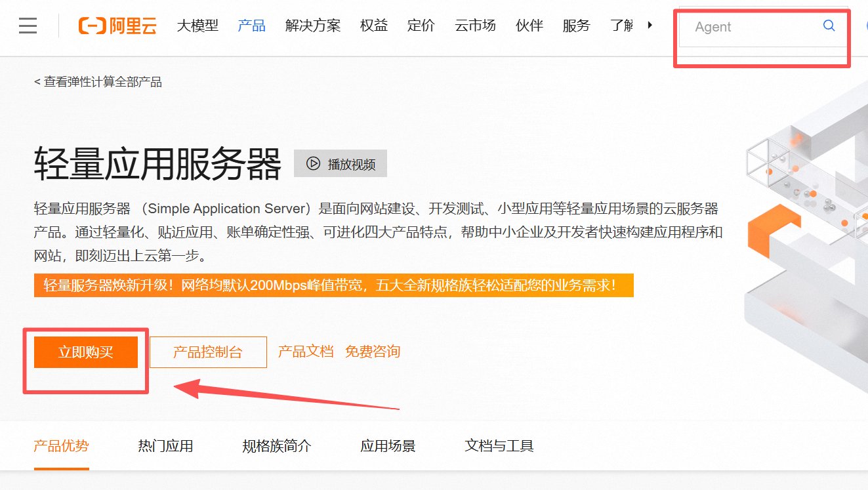Open the 定价 menu
This screenshot has width=868, height=490.
click(x=421, y=26)
